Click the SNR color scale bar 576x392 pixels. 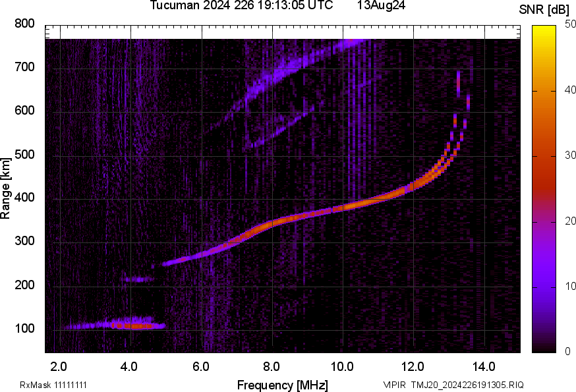[544, 189]
